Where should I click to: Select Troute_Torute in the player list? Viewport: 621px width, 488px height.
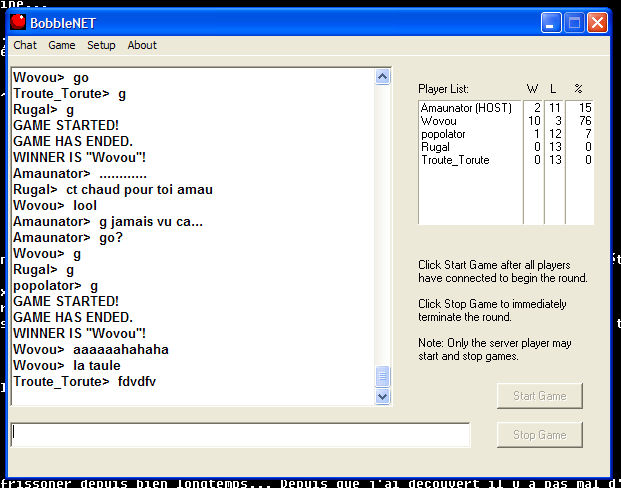tap(455, 160)
